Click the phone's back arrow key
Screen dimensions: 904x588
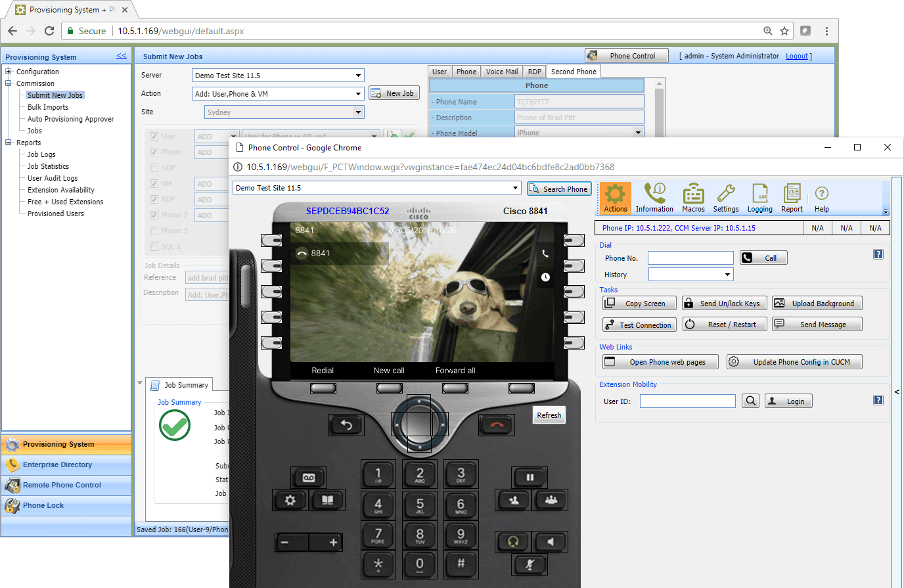pyautogui.click(x=346, y=425)
